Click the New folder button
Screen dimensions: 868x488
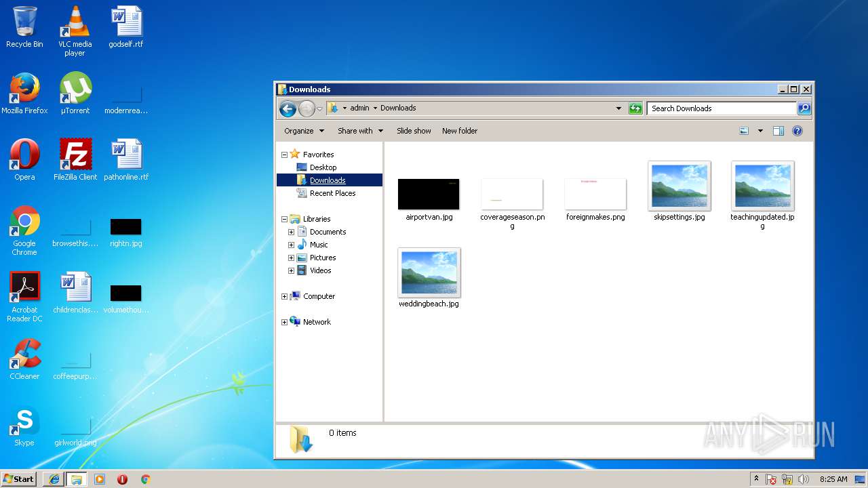[x=460, y=131]
